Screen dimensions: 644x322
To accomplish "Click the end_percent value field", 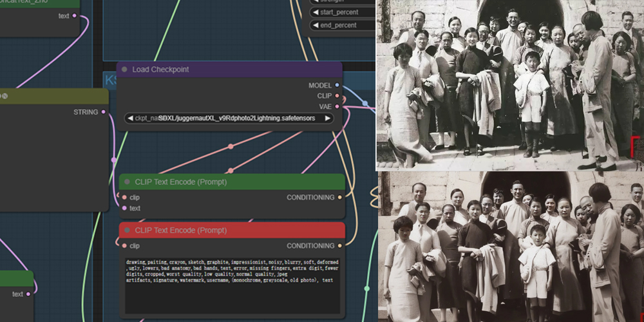I will [x=343, y=26].
